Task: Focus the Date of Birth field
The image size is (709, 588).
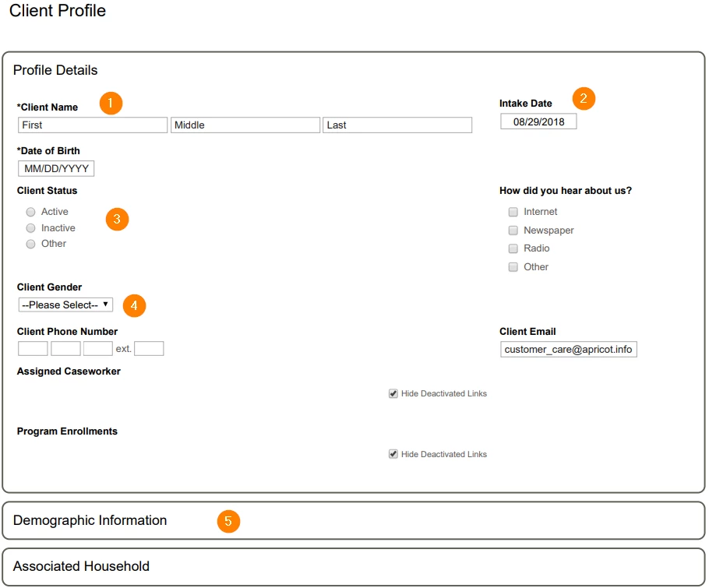Action: 56,168
